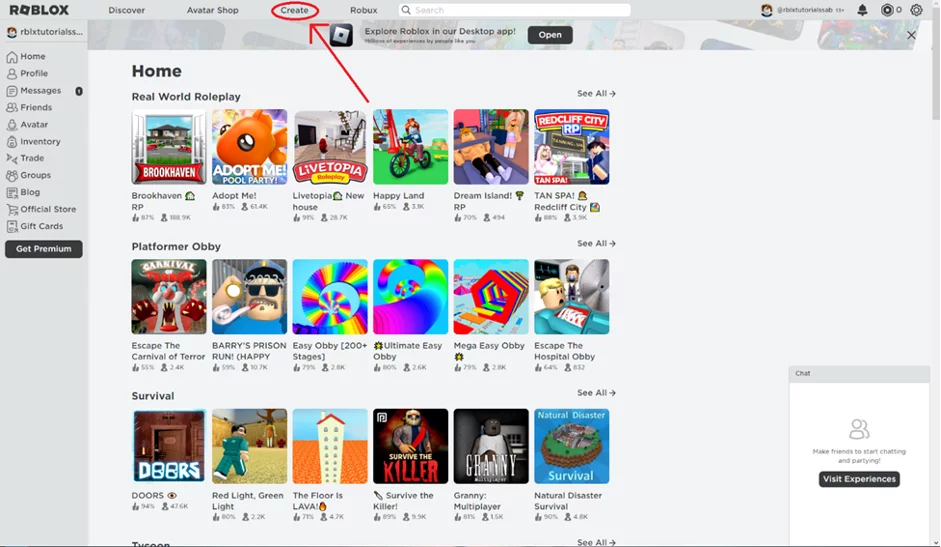Image resolution: width=941 pixels, height=547 pixels.
Task: Open Messages in the sidebar
Action: pyautogui.click(x=40, y=91)
